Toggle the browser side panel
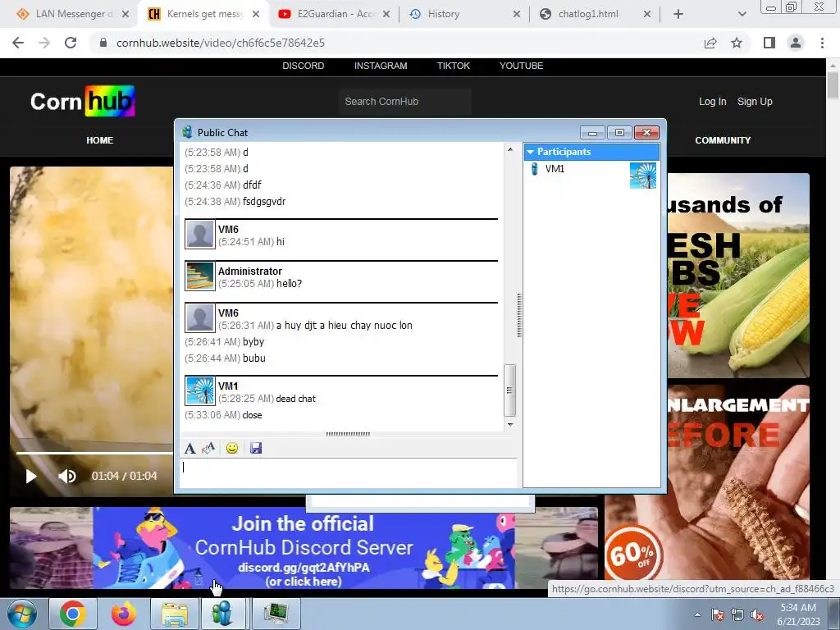 pos(769,43)
